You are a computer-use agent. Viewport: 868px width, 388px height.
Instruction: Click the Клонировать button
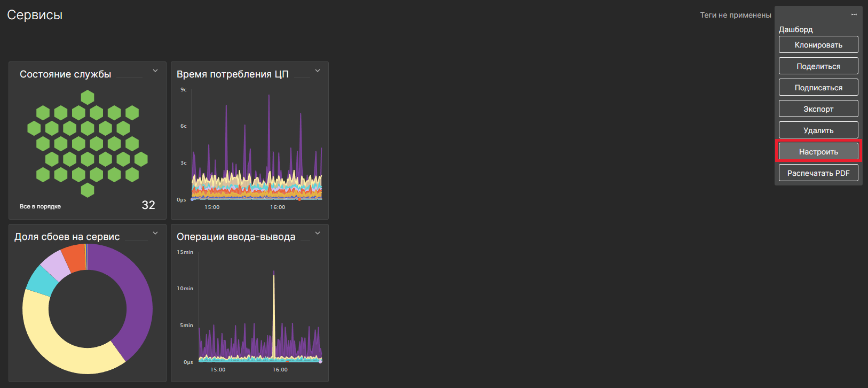pyautogui.click(x=818, y=45)
